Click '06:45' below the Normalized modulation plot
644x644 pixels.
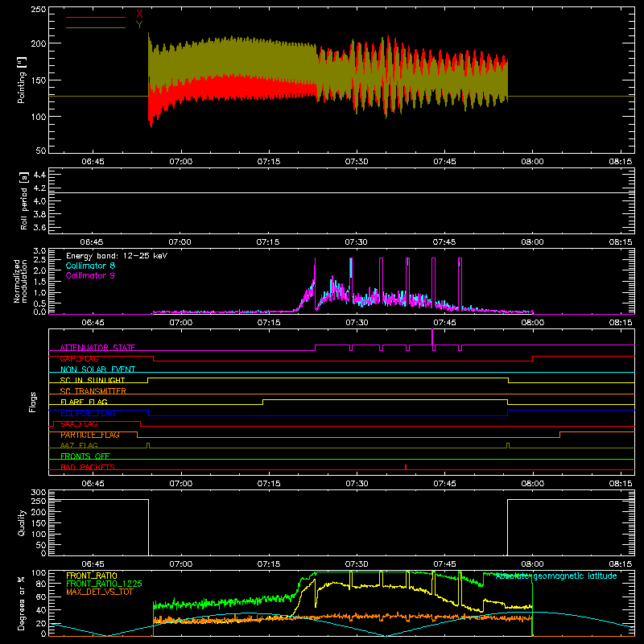[x=93, y=323]
